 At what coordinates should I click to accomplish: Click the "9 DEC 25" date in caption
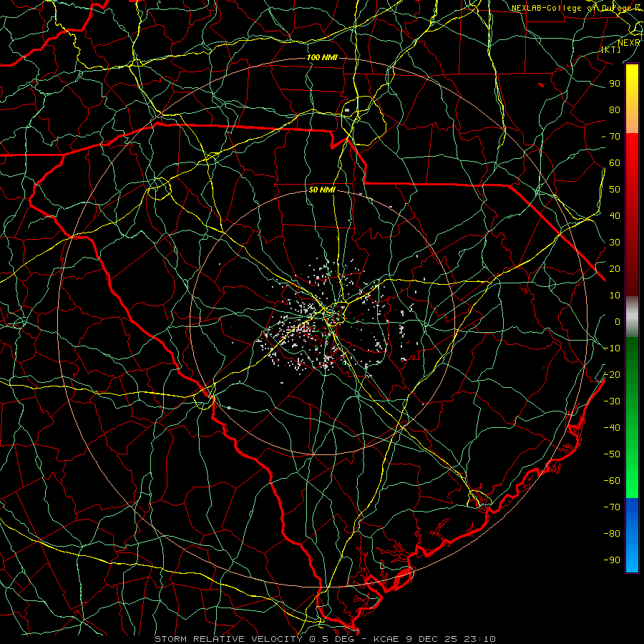coord(431,639)
